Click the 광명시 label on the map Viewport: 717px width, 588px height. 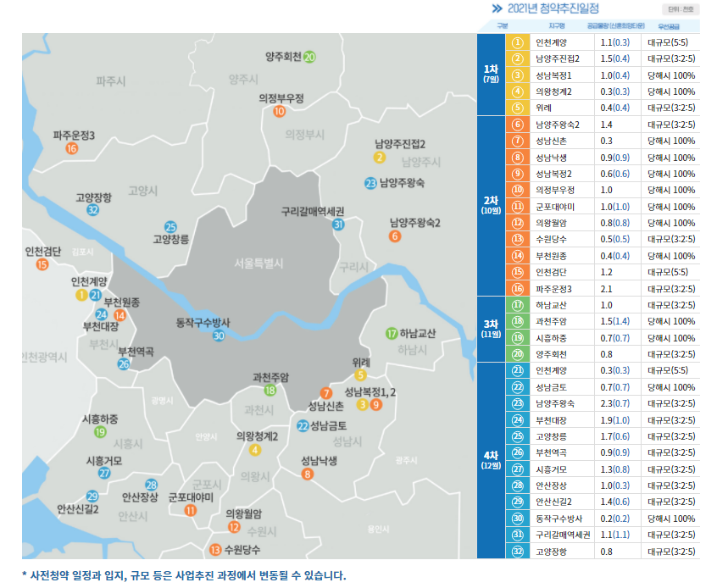coord(163,401)
